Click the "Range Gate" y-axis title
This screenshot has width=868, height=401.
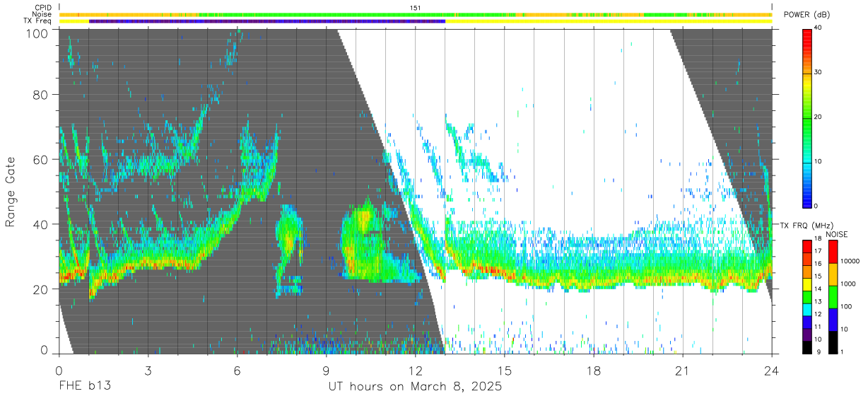point(11,192)
